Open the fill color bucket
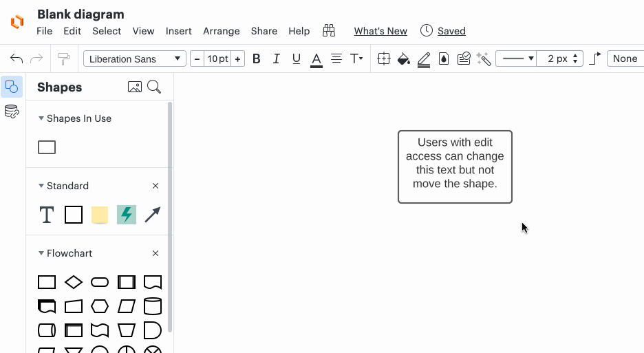 [404, 58]
